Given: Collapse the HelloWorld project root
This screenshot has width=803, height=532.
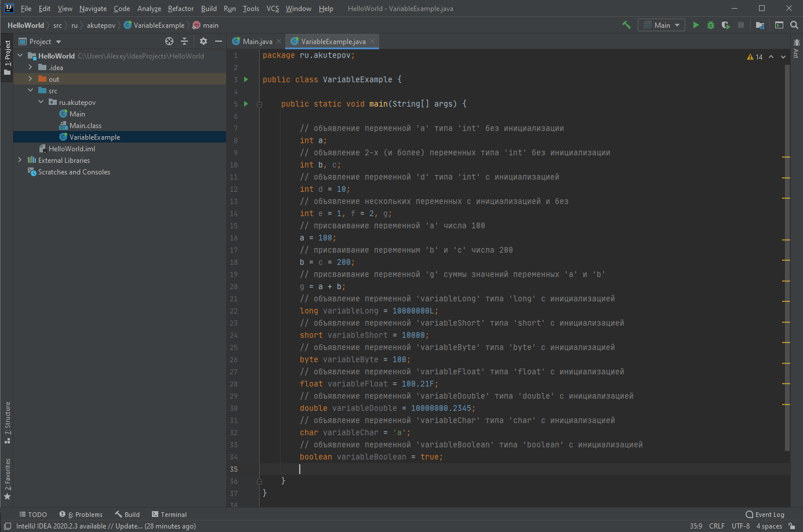Looking at the screenshot, I should (x=20, y=56).
